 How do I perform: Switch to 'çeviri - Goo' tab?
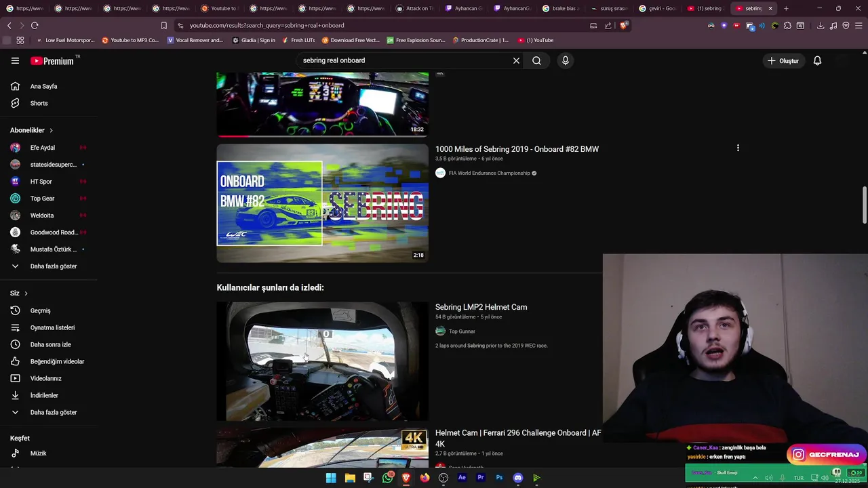pyautogui.click(x=658, y=8)
